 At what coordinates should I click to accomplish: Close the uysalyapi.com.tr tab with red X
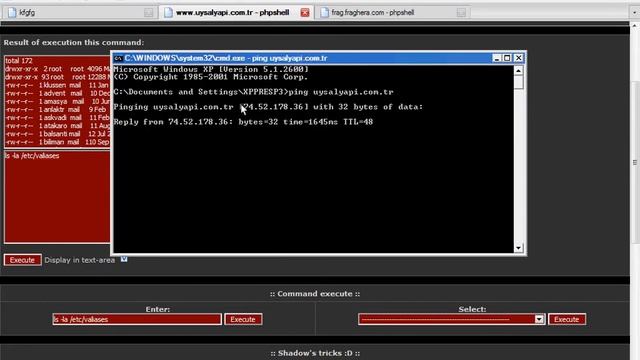(305, 13)
